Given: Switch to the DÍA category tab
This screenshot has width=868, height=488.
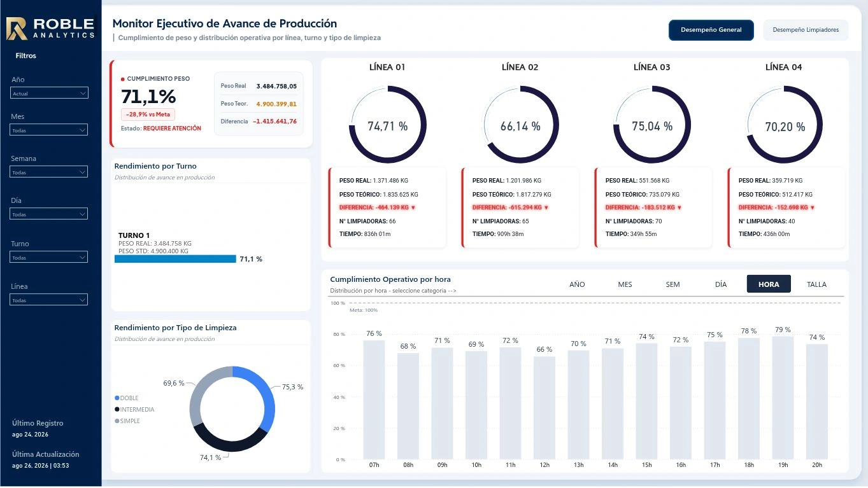Looking at the screenshot, I should coord(721,284).
